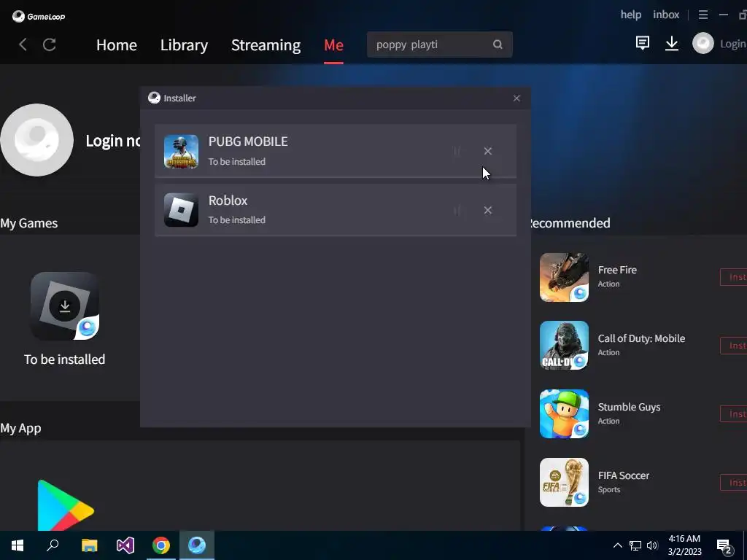Install Call of Duty: Mobile
Viewport: 747px width, 560px height.
(x=734, y=346)
